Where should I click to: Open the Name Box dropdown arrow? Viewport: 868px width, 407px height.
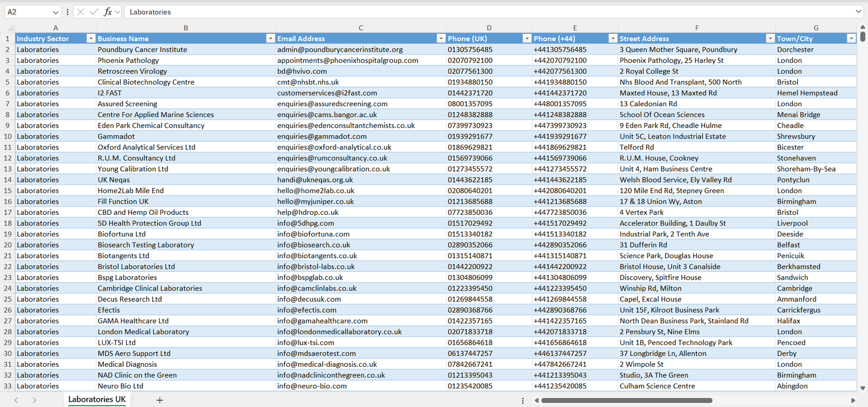[56, 12]
